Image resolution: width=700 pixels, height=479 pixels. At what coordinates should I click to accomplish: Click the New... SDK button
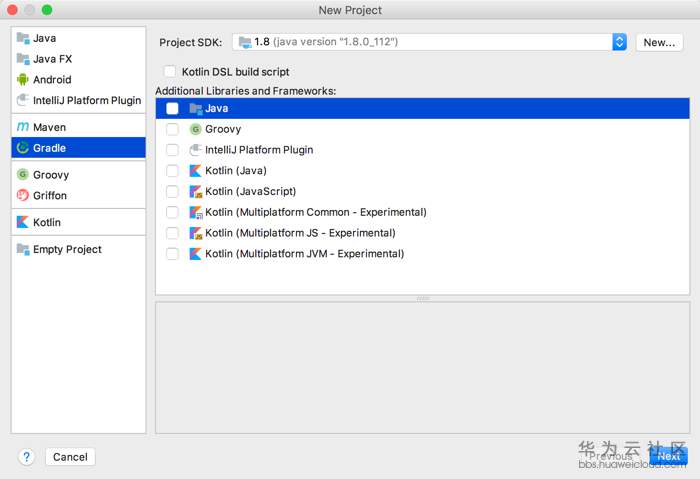pos(659,42)
